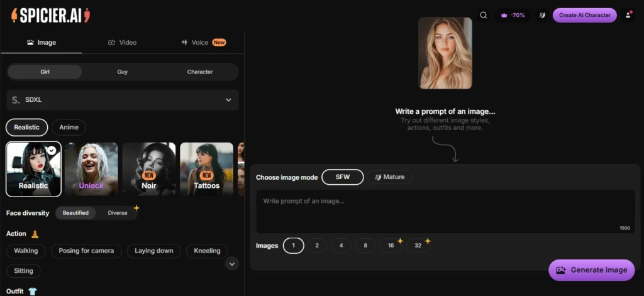Image resolution: width=644 pixels, height=296 pixels.
Task: Click the icon next to the discount badge
Action: [x=541, y=15]
